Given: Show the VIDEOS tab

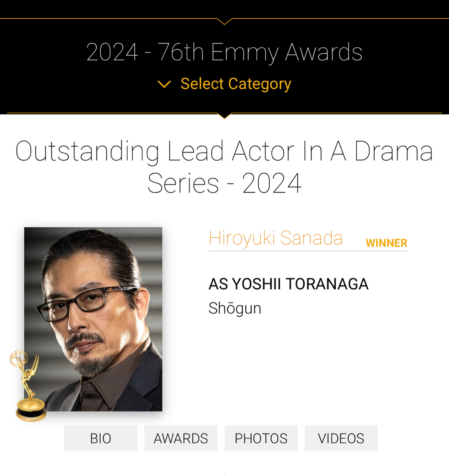Looking at the screenshot, I should (x=341, y=438).
